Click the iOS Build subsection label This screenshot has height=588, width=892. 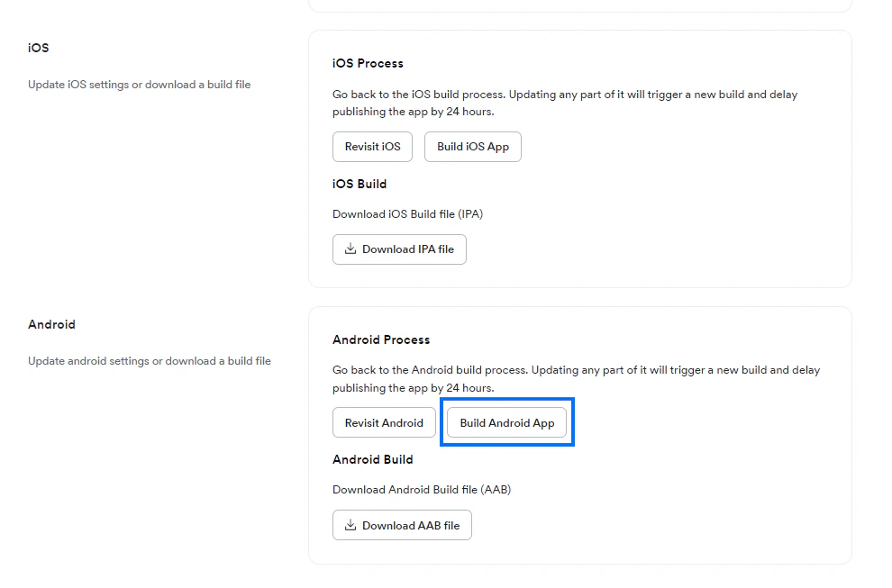tap(360, 184)
